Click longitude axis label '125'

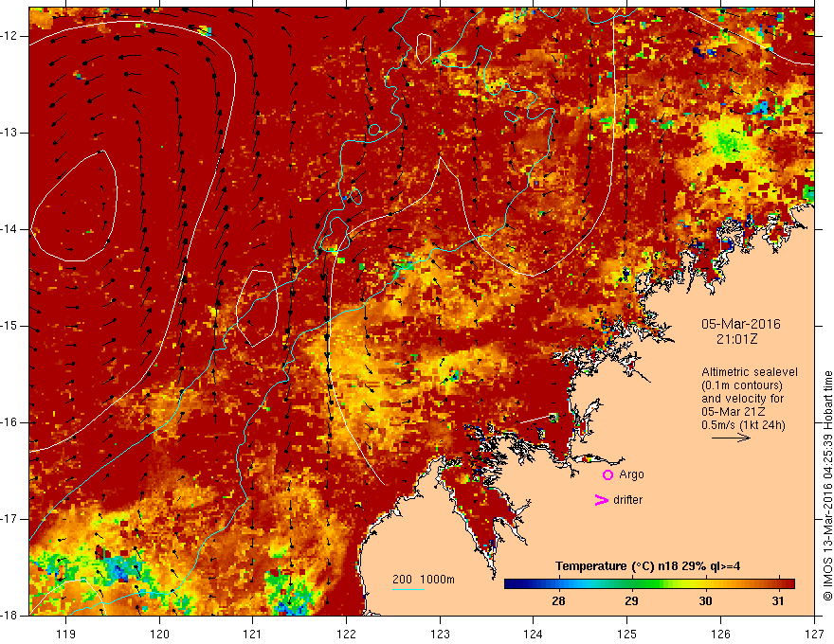pos(627,634)
